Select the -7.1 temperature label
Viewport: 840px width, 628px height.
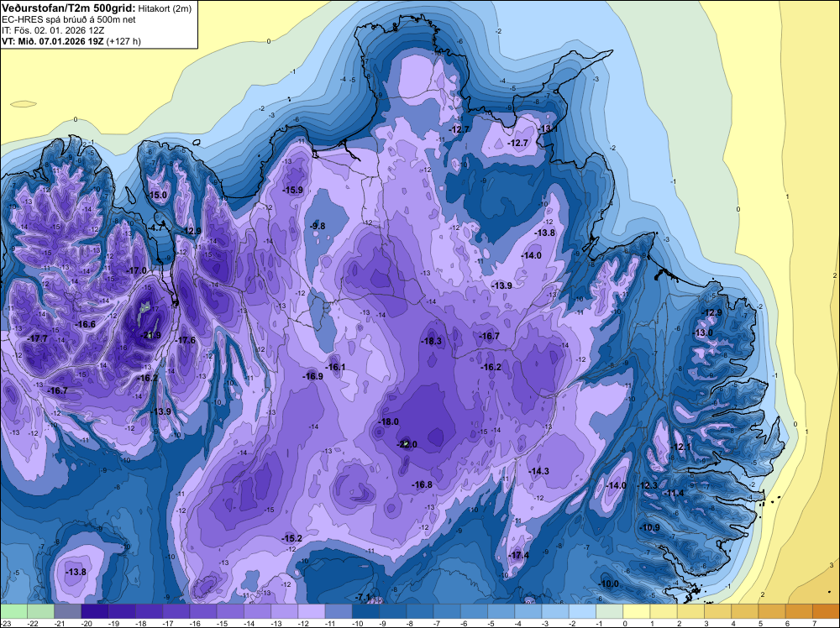tap(363, 597)
